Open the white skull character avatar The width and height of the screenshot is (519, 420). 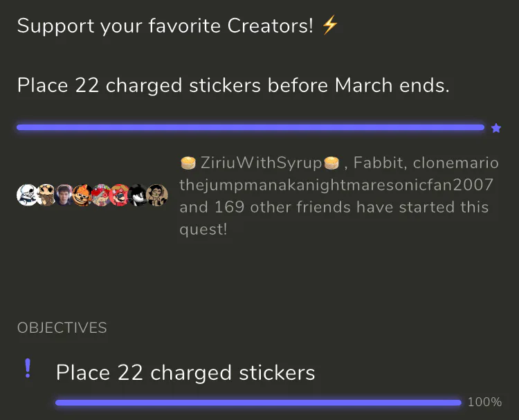[26, 194]
